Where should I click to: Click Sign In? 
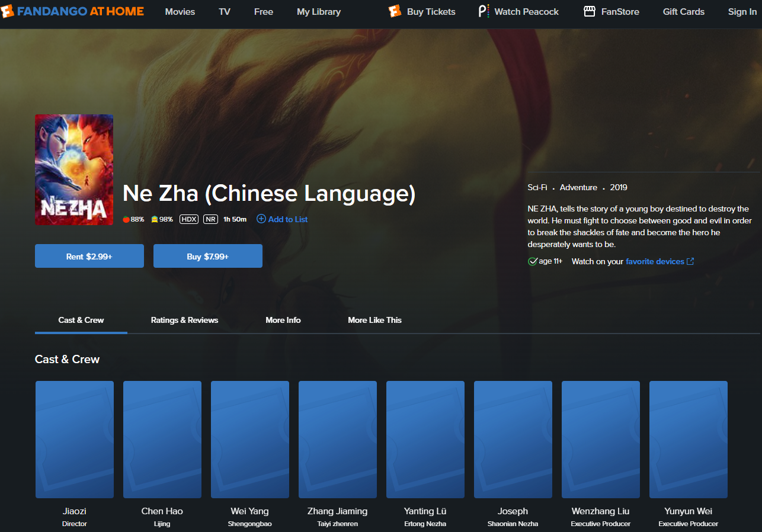[x=742, y=12]
